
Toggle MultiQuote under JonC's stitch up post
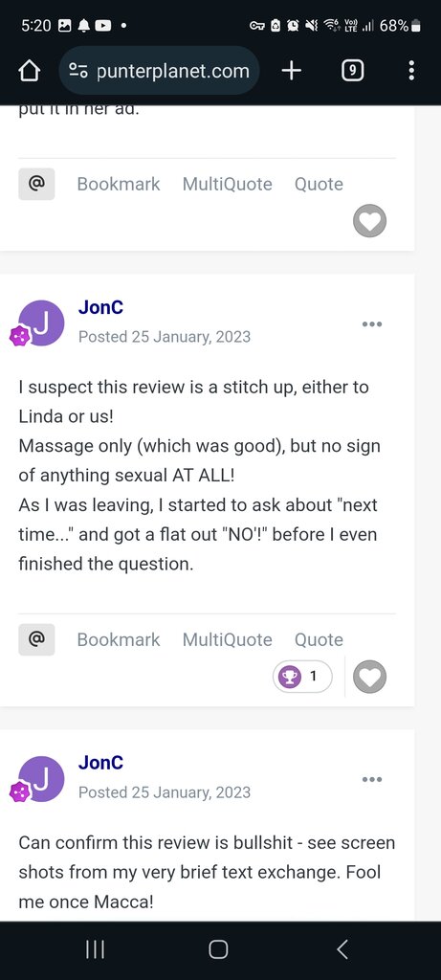(228, 640)
